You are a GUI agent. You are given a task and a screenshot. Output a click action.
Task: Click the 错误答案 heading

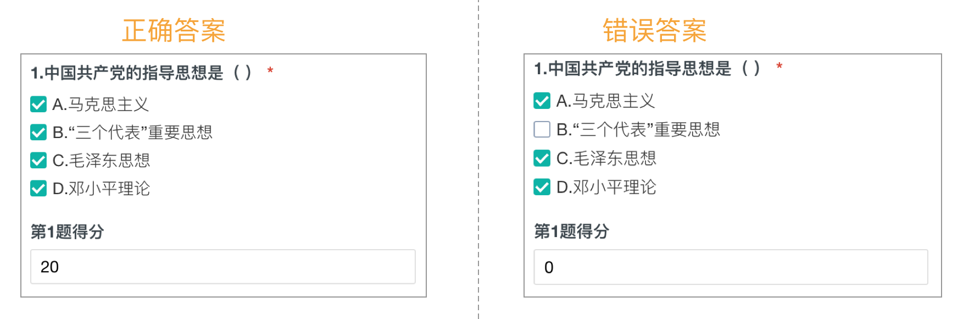pos(654,30)
